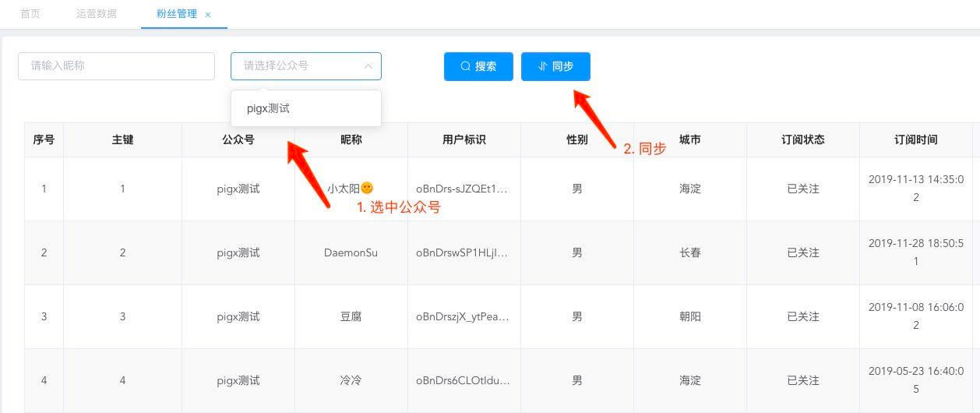
Task: Click the chevron arrow in 请选择公众号 dropdown
Action: [368, 66]
